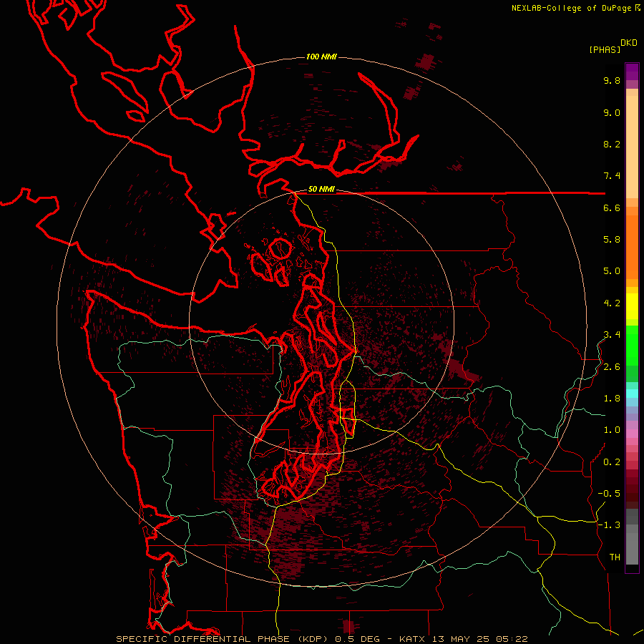
Task: Click the 7.4 color scale value
Action: [612, 176]
